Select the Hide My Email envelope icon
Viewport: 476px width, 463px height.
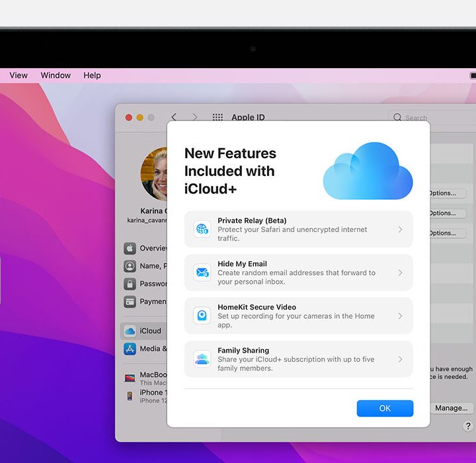[x=202, y=273]
